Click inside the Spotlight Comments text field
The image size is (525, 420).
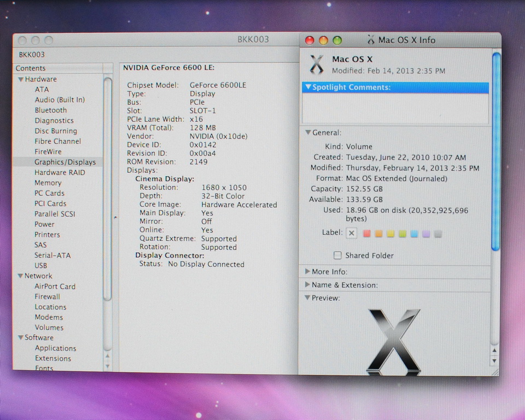tap(395, 108)
